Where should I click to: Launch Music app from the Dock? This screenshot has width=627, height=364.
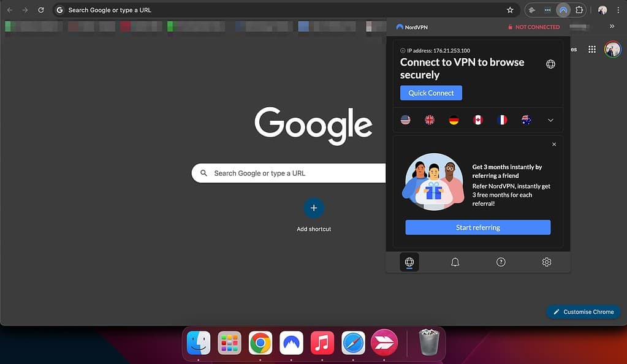pos(322,343)
